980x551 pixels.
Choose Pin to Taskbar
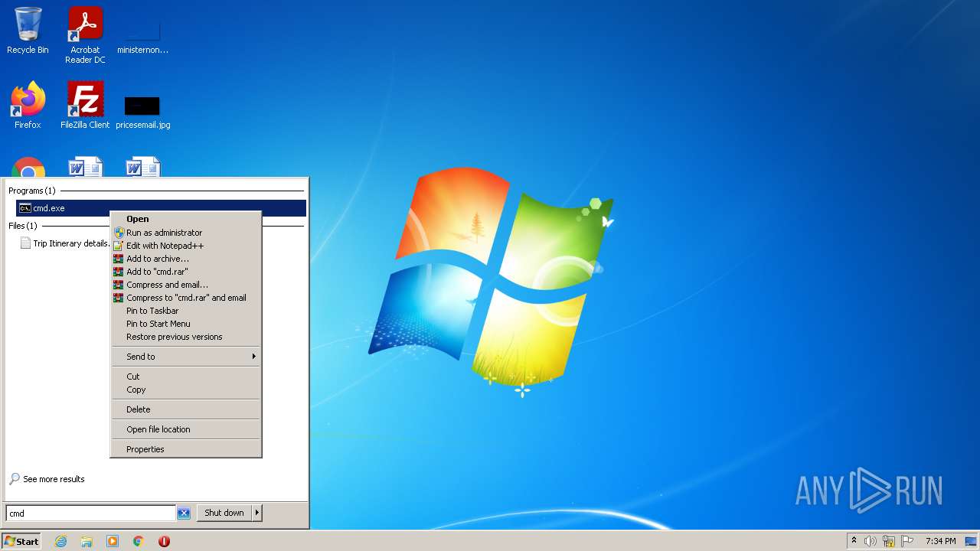click(186, 311)
